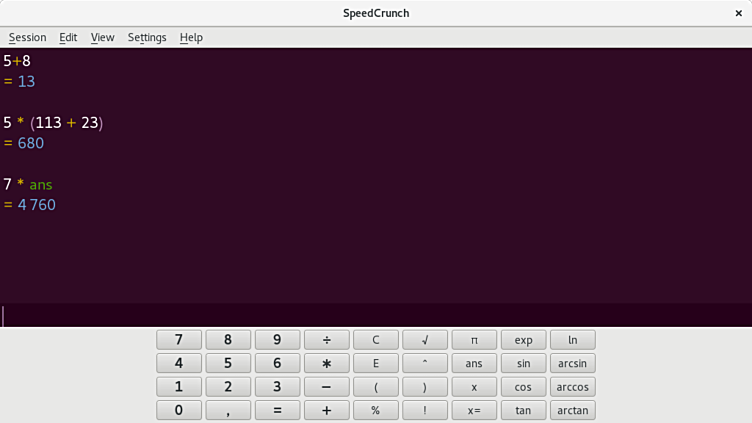Open the Edit menu
The height and width of the screenshot is (423, 752).
(68, 37)
